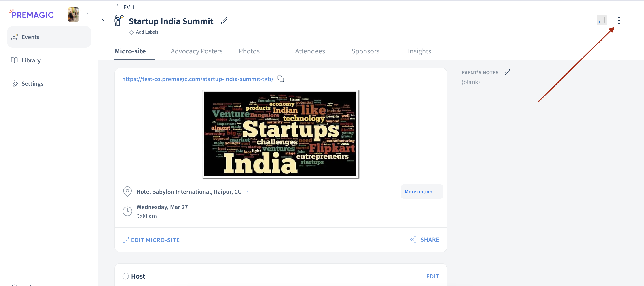Screen dimensions: 644x286
Task: Click the back arrow icon
Action: (x=104, y=19)
